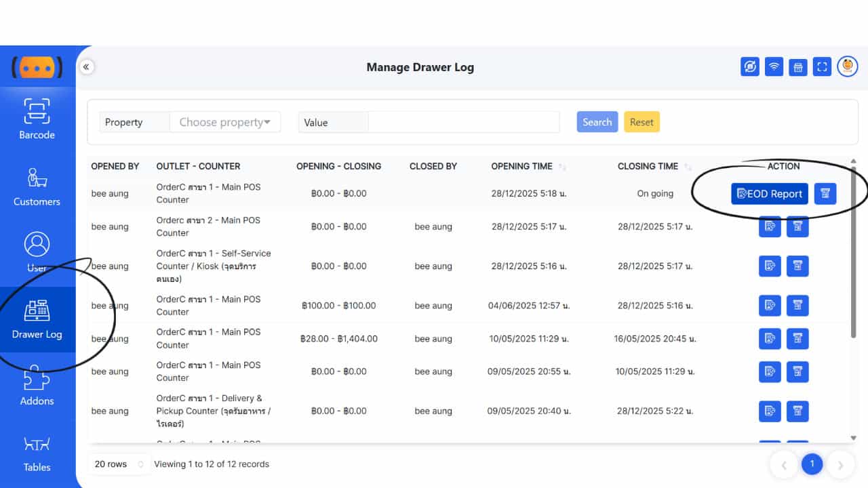Open the 20 rows page size selector
This screenshot has width=868, height=488.
pyautogui.click(x=119, y=464)
